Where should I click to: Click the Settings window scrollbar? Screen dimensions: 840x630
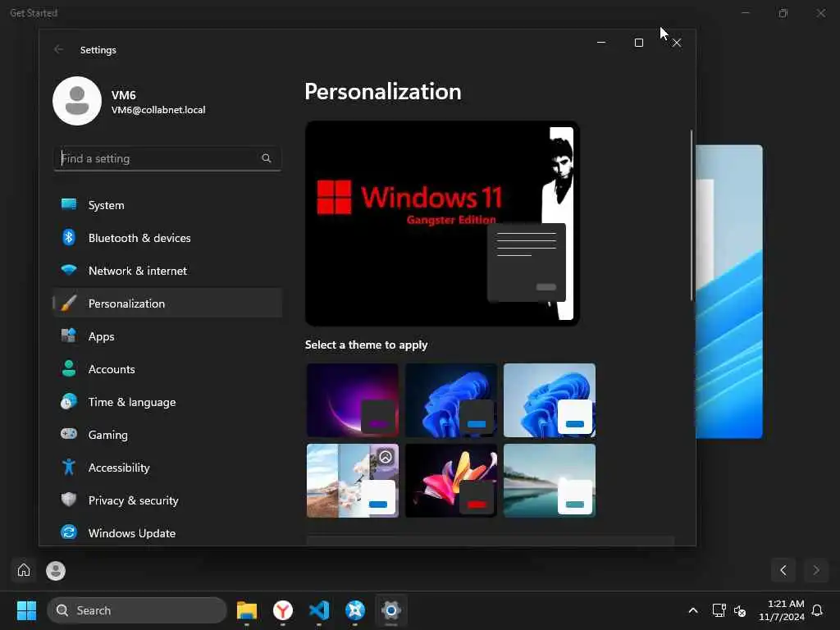(692, 215)
